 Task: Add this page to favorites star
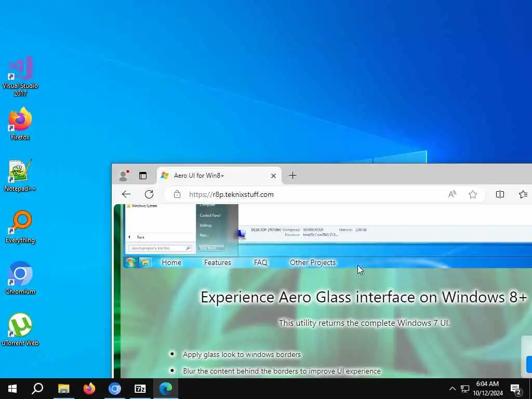[x=473, y=194]
